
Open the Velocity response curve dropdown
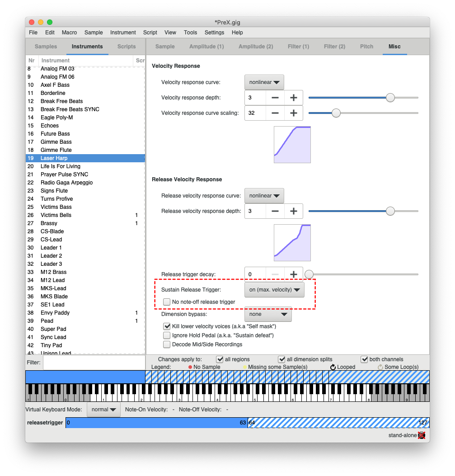click(x=264, y=82)
